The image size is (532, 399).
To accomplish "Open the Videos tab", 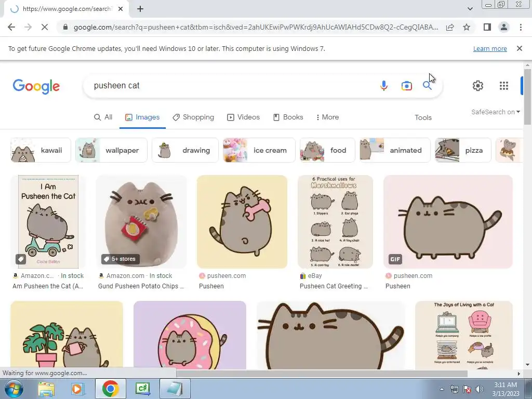I will 243,117.
